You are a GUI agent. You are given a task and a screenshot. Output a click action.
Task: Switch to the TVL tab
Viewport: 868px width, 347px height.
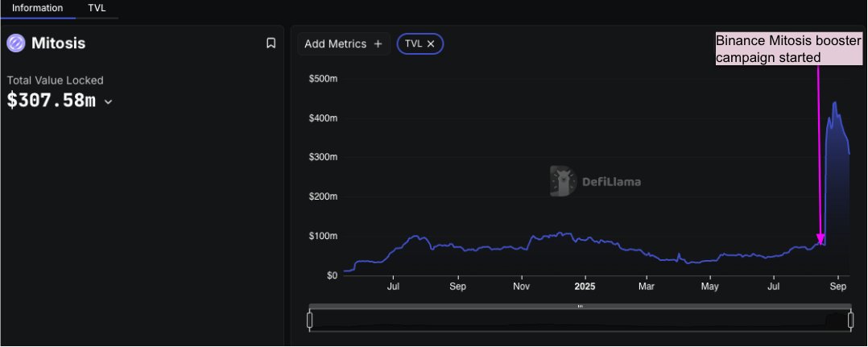(x=97, y=8)
